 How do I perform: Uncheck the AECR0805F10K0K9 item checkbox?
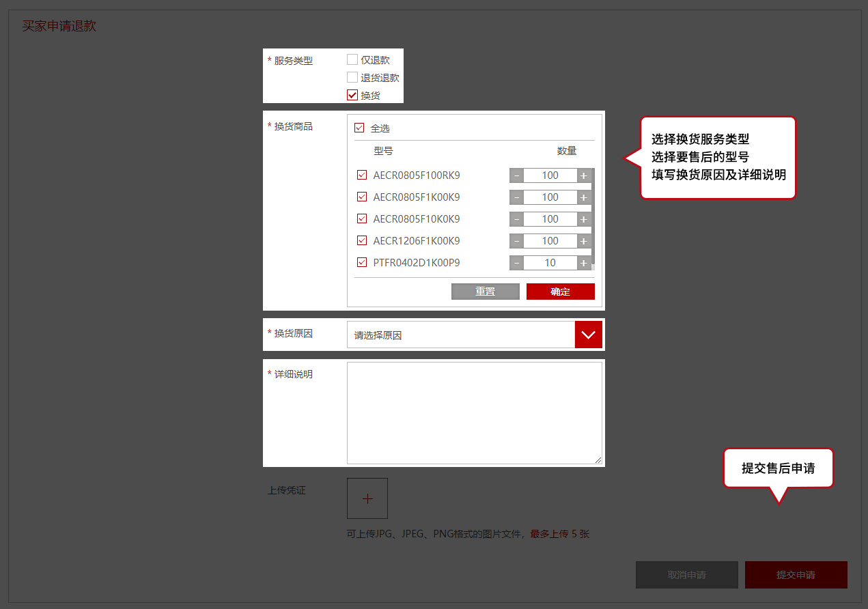362,219
